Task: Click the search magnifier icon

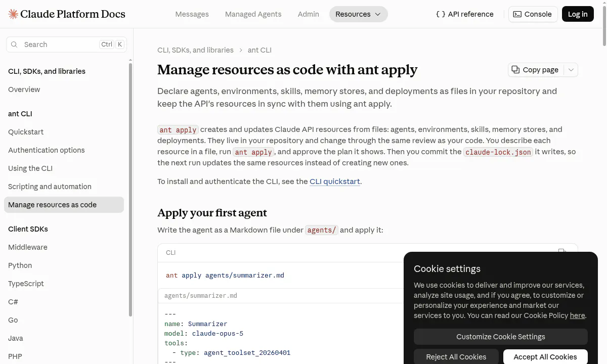Action: coord(14,44)
